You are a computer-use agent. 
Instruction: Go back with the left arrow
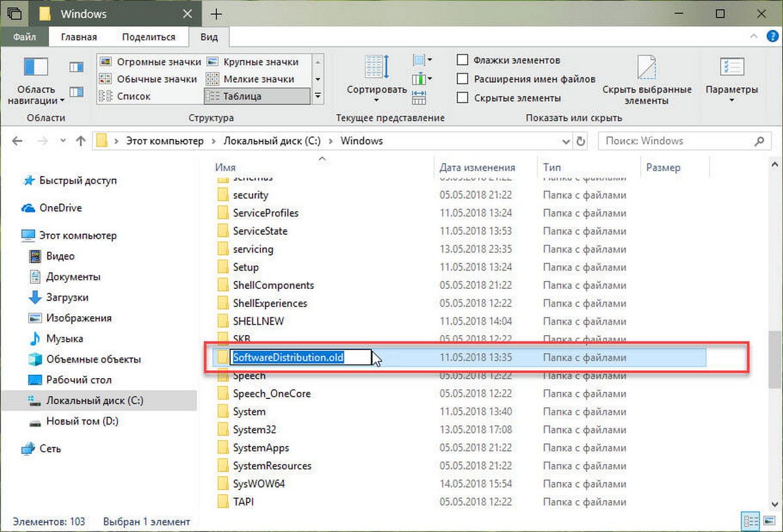coord(18,141)
